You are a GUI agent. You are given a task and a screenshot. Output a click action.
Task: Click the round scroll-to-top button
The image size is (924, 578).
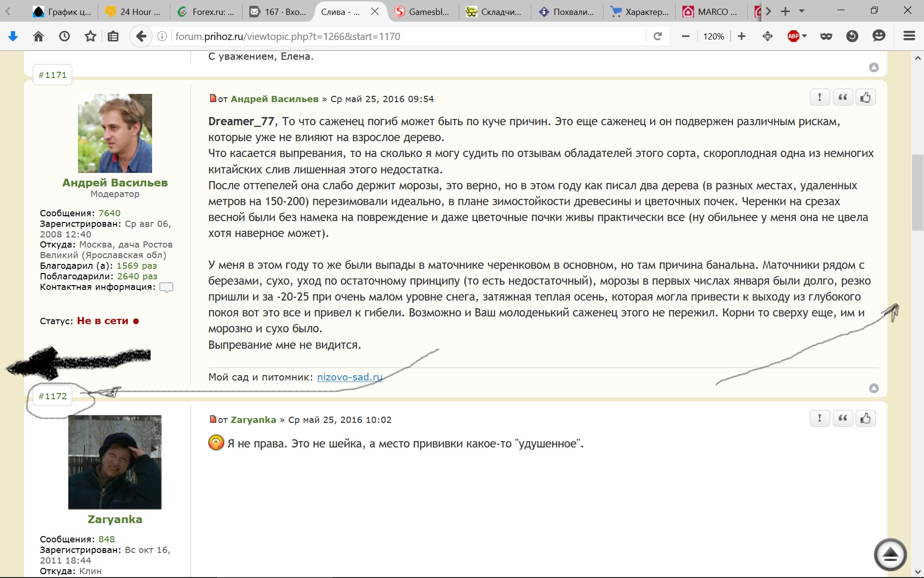coord(890,554)
